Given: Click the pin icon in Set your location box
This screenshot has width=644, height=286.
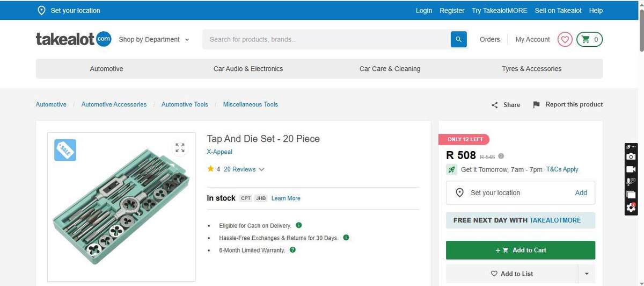Looking at the screenshot, I should tap(459, 192).
